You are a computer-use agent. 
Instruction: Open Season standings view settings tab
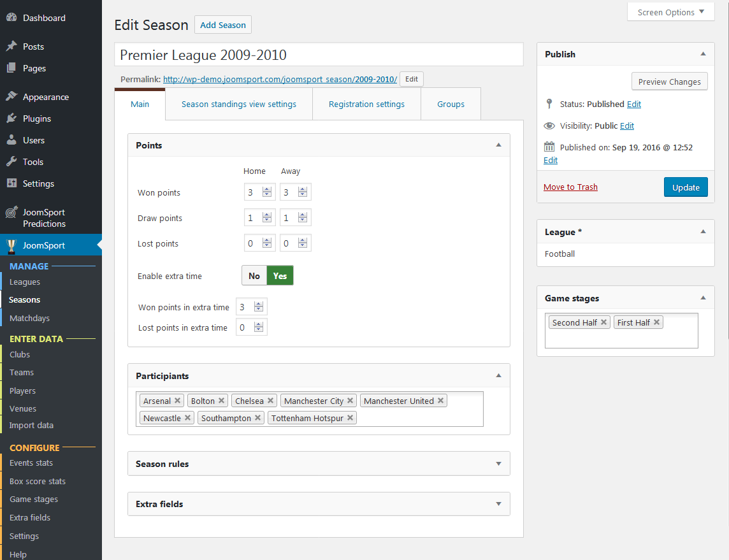(x=238, y=104)
